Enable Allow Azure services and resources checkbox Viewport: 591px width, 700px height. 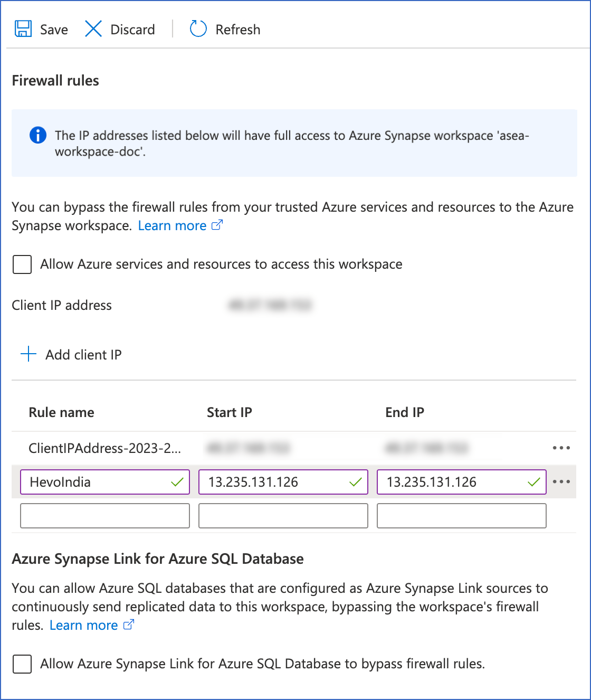tap(22, 264)
